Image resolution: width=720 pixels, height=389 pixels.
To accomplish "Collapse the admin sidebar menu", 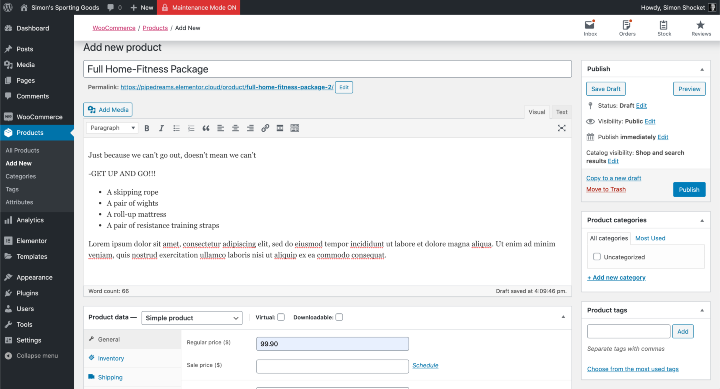I will [32, 355].
